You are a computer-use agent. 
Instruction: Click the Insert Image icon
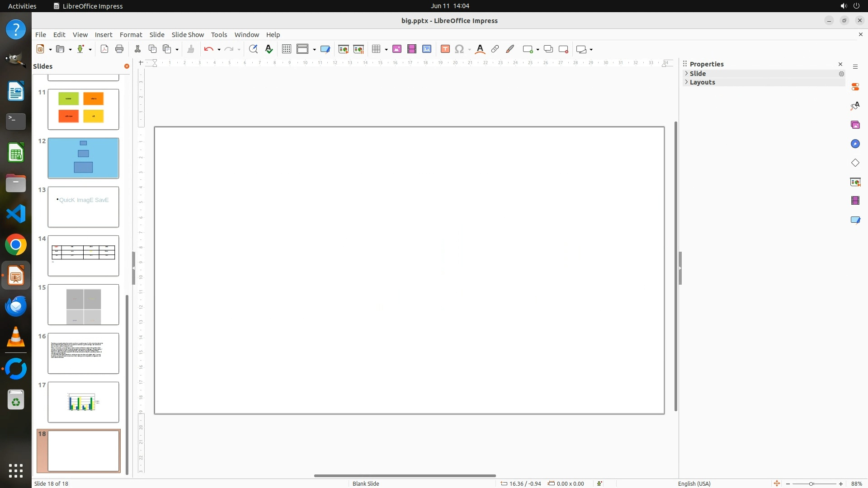click(x=396, y=49)
